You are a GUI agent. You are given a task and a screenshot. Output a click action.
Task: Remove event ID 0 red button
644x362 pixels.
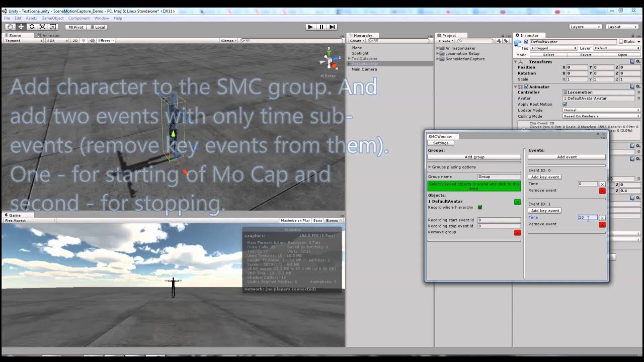[x=602, y=191]
